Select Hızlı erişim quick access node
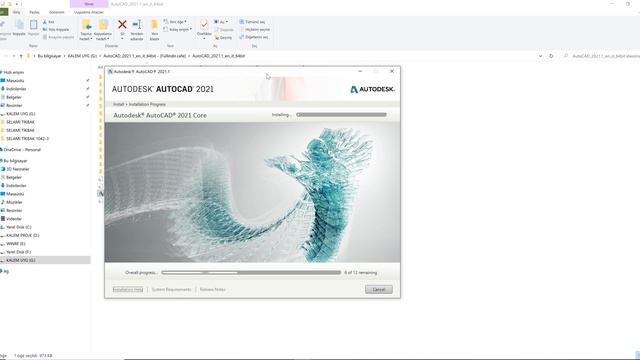Image resolution: width=640 pixels, height=360 pixels. [x=12, y=72]
